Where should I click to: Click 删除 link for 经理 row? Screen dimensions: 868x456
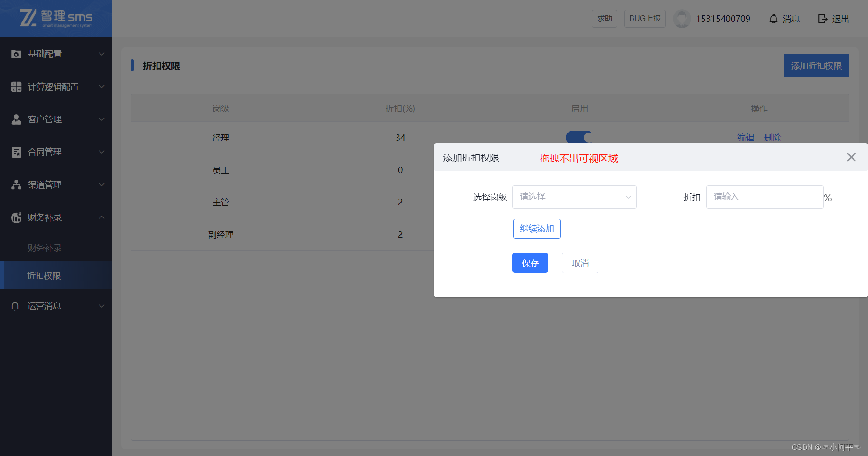click(x=773, y=138)
